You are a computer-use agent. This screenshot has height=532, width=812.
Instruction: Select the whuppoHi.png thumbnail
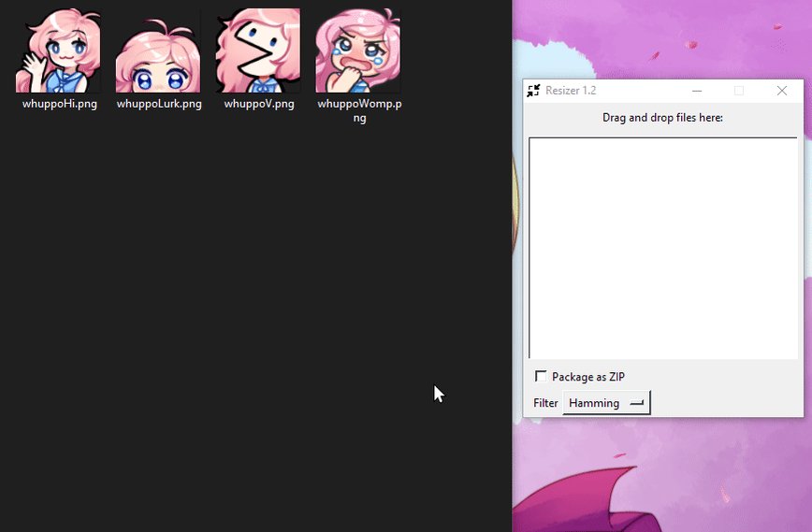(59, 50)
